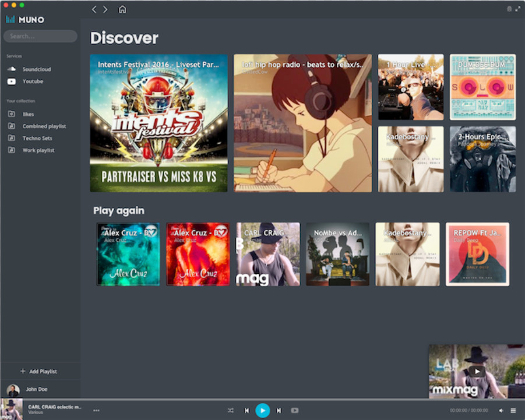This screenshot has height=420, width=525.
Task: Play the red Alex Cruz album
Action: coord(198,255)
